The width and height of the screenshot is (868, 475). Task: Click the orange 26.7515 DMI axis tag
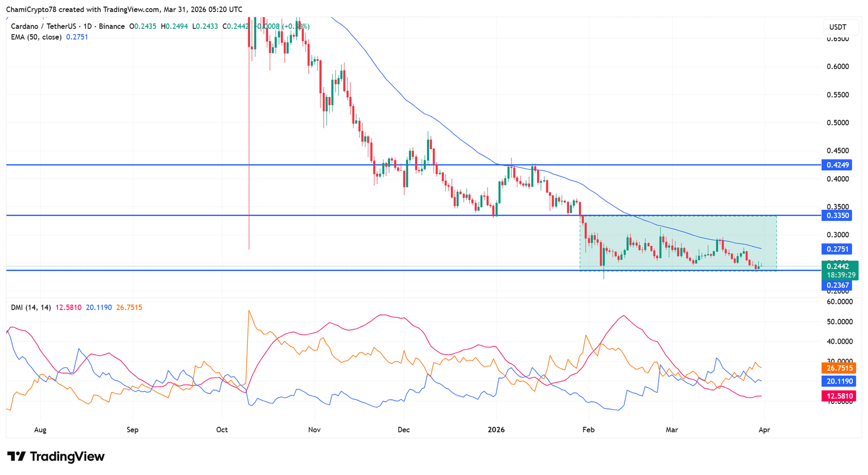pos(839,368)
